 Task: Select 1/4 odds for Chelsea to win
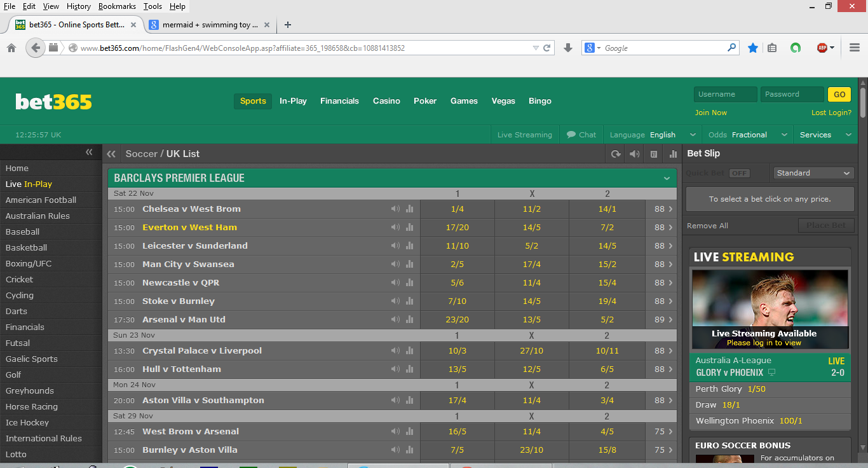[x=458, y=209]
